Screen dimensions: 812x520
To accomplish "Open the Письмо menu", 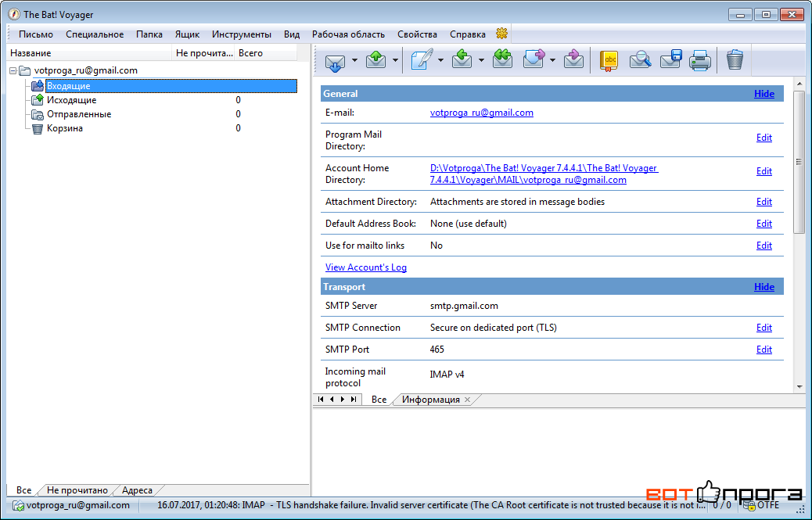I will [x=36, y=34].
